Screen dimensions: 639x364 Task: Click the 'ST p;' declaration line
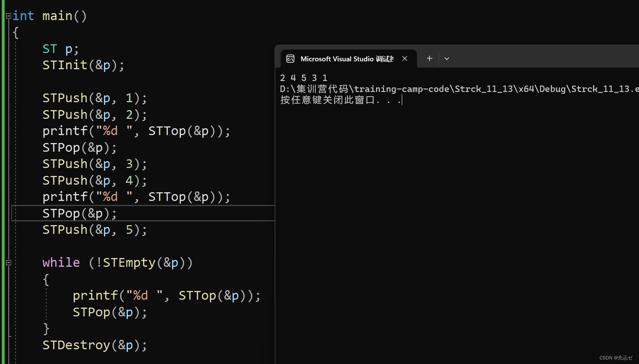[x=61, y=49]
